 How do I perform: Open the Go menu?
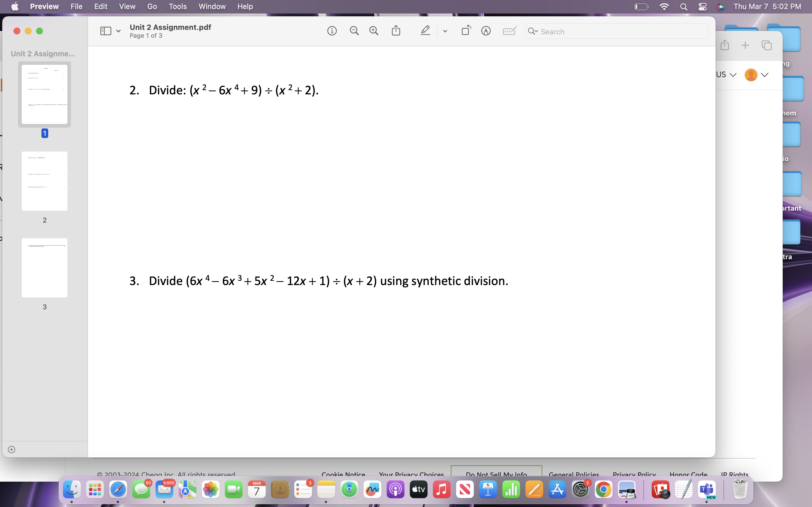coord(152,6)
